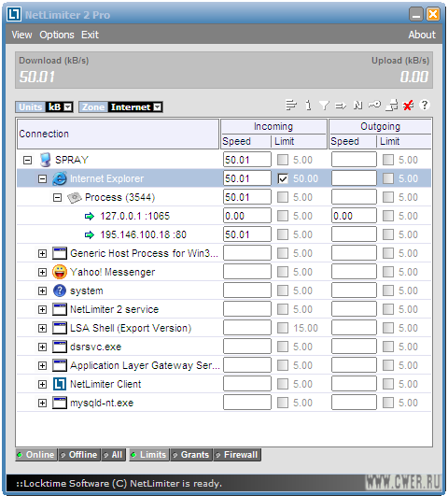Enable Process (3544) incoming limit checkbox

(x=283, y=197)
